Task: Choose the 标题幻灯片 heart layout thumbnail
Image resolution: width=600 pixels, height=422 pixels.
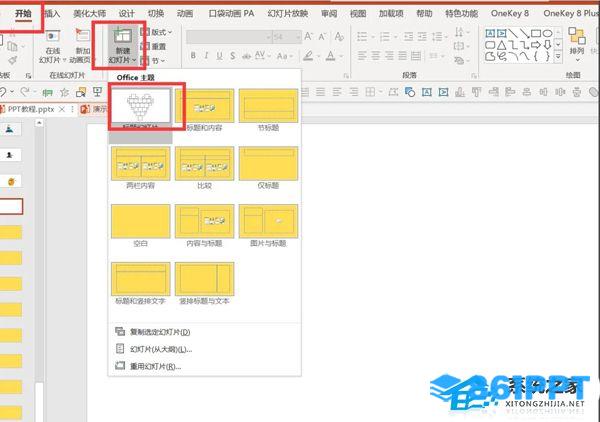Action: (x=140, y=106)
